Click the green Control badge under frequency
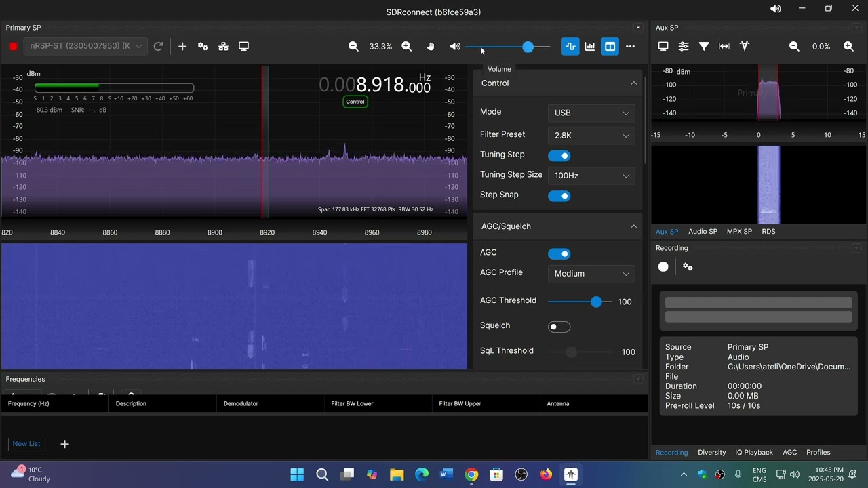868x488 pixels. pos(355,102)
